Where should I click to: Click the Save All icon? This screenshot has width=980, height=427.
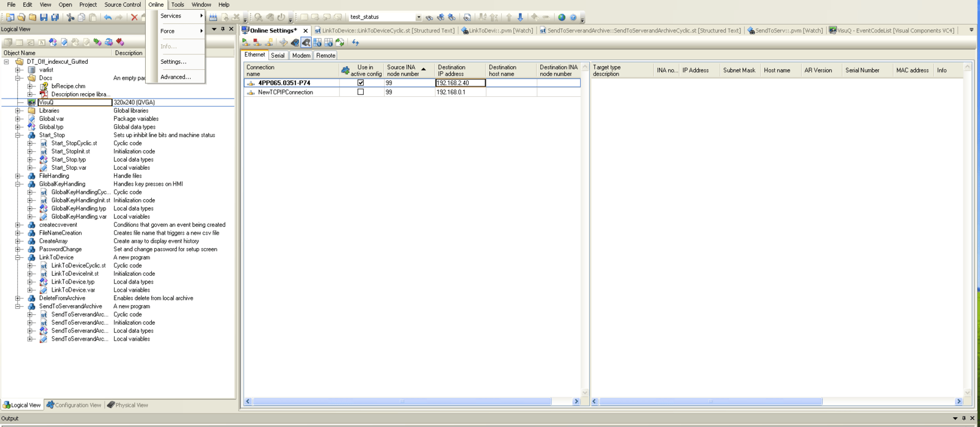click(55, 17)
